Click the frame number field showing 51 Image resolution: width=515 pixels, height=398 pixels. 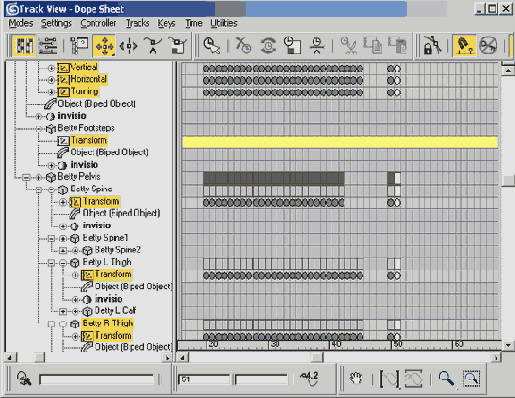[204, 379]
